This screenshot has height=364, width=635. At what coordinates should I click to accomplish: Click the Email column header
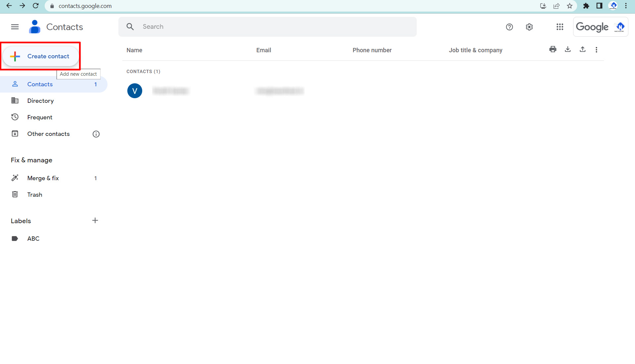[264, 50]
